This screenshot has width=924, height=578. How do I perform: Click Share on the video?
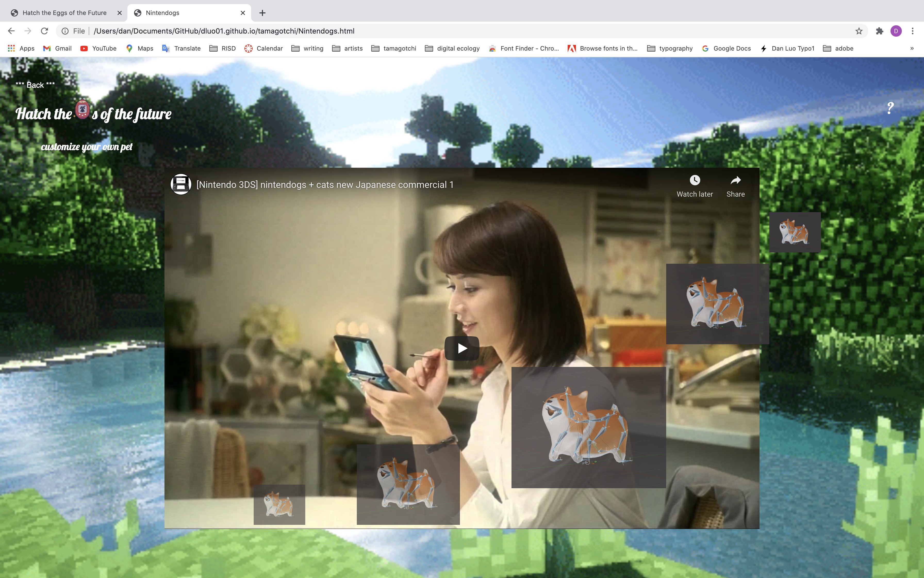tap(735, 187)
